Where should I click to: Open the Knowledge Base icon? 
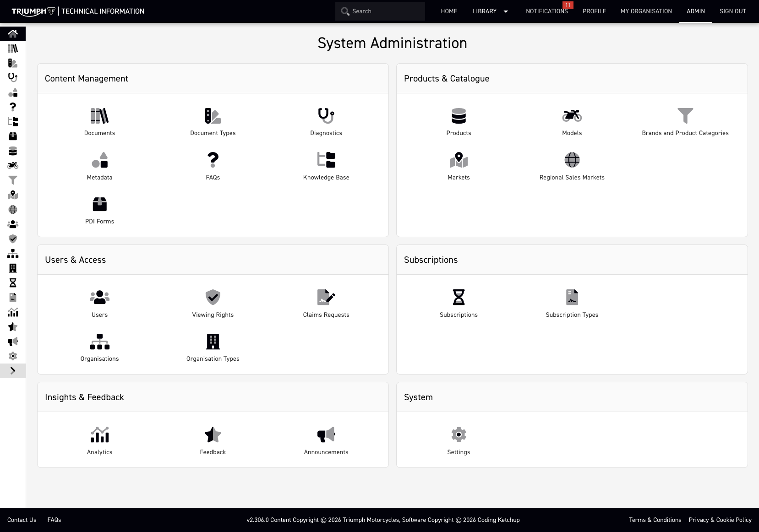coord(326,159)
